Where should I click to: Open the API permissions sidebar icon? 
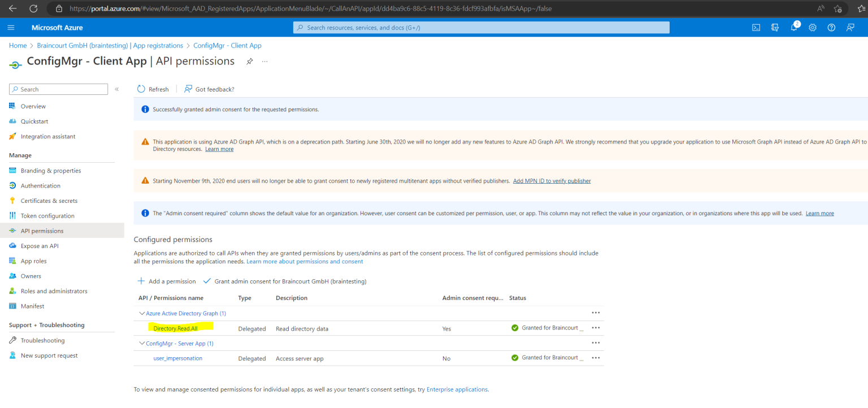pos(12,231)
